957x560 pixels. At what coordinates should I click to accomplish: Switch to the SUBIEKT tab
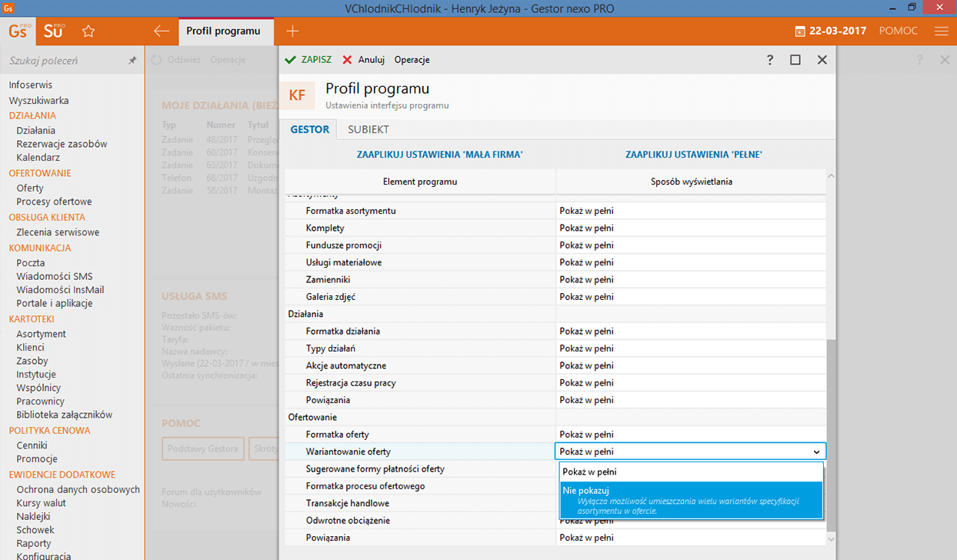click(368, 129)
